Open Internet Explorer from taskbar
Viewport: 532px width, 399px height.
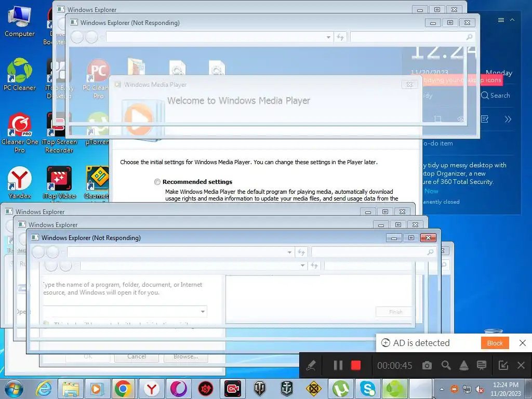click(44, 389)
